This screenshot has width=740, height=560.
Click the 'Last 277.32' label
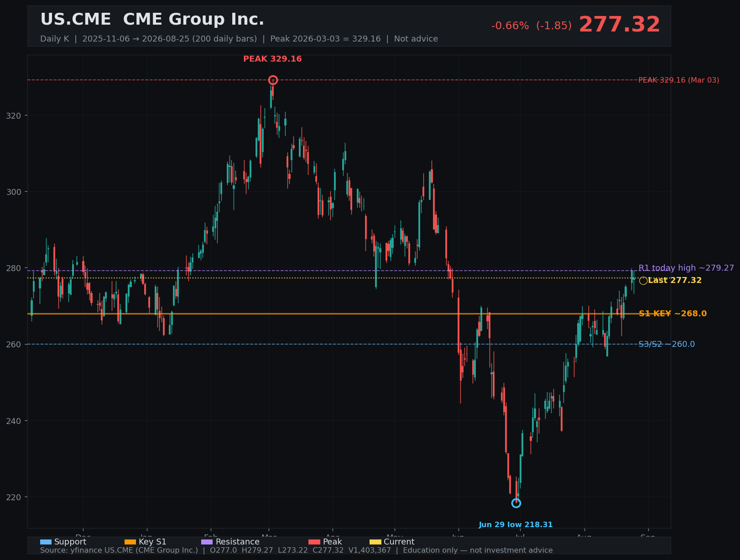coord(675,280)
